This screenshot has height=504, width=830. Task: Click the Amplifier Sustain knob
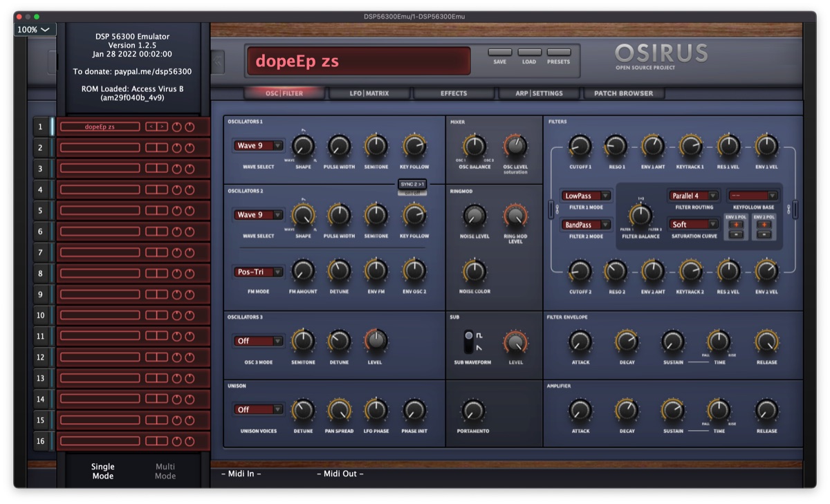coord(672,410)
